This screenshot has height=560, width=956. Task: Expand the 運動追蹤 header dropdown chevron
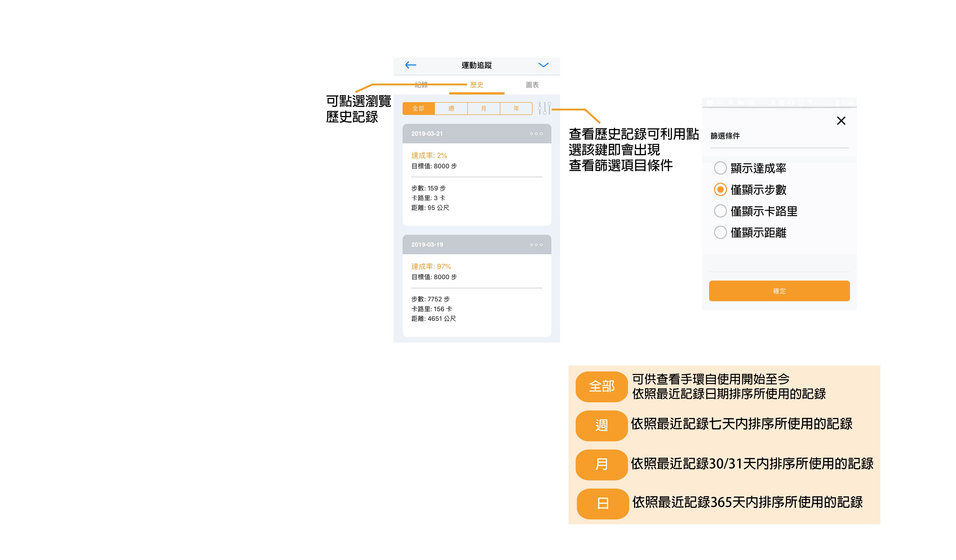pyautogui.click(x=543, y=65)
